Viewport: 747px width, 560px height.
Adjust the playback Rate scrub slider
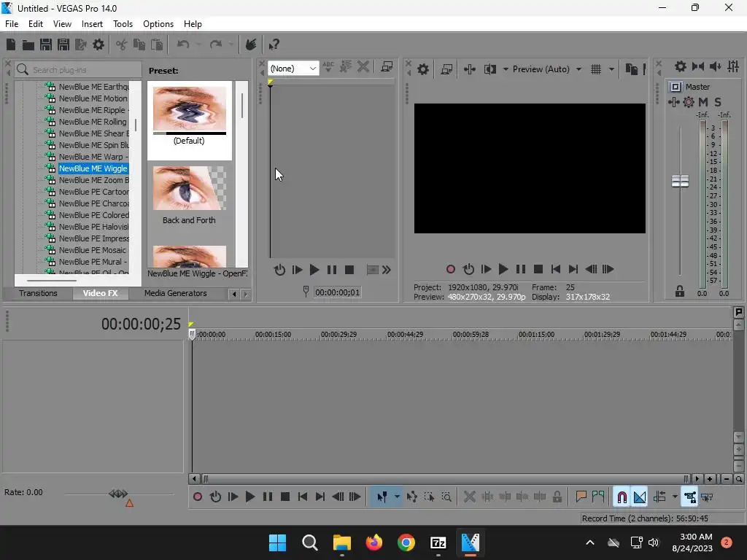click(118, 494)
